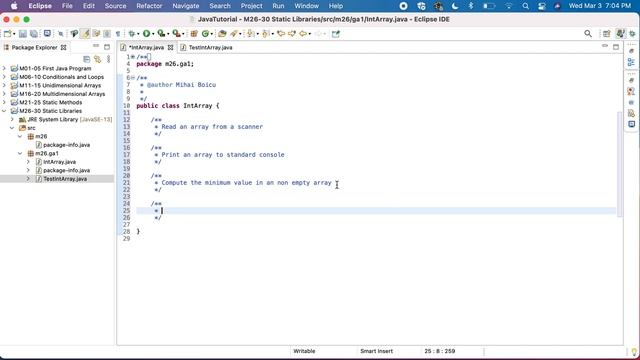The image size is (640, 360).
Task: Open the Project menu
Action: pos(251,6)
